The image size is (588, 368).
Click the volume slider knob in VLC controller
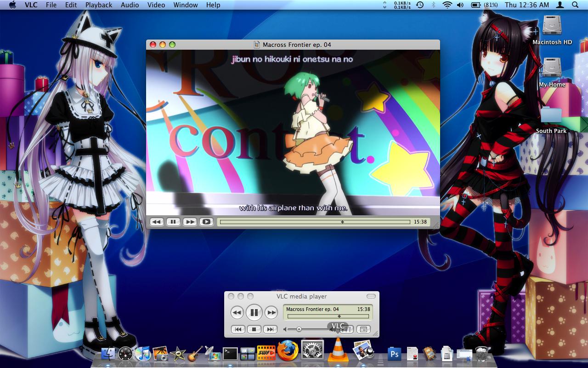tap(299, 329)
